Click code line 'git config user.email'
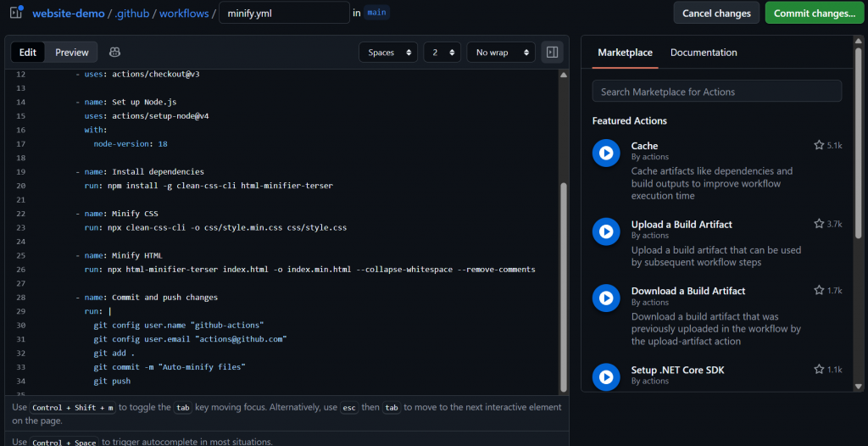 (x=190, y=338)
